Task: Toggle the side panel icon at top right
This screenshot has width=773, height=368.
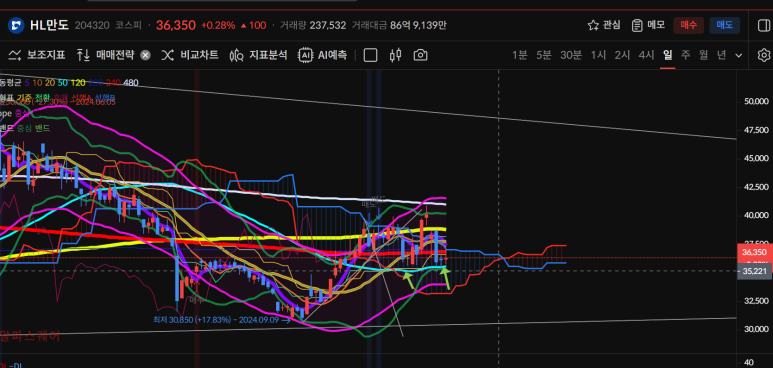Action: [764, 25]
